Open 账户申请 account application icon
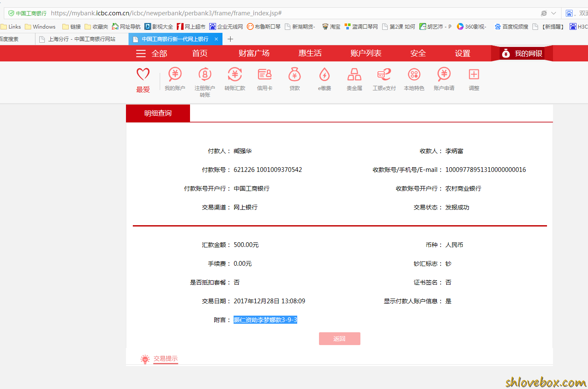588x389 pixels. pyautogui.click(x=444, y=74)
